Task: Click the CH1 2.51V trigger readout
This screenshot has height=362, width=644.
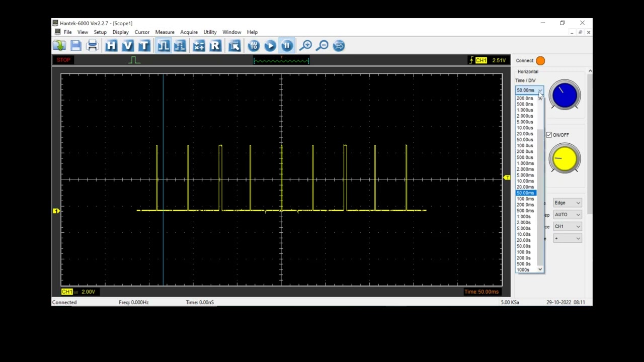Action: click(489, 60)
